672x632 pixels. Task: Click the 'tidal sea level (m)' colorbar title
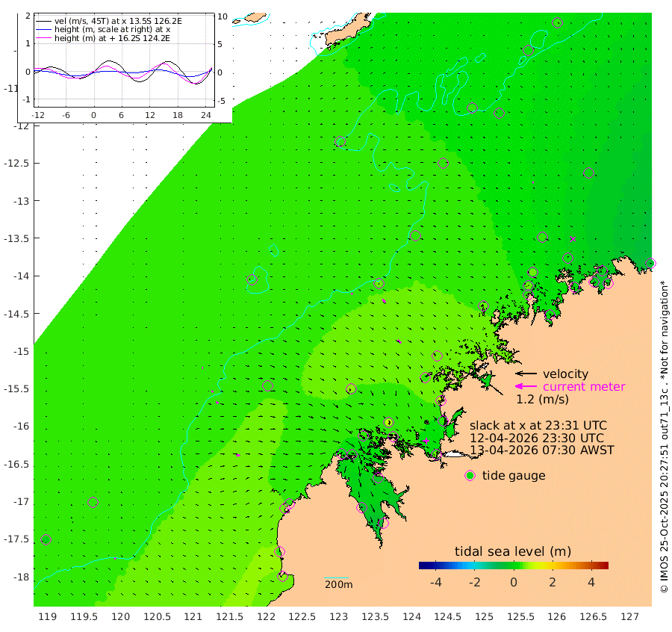click(513, 551)
